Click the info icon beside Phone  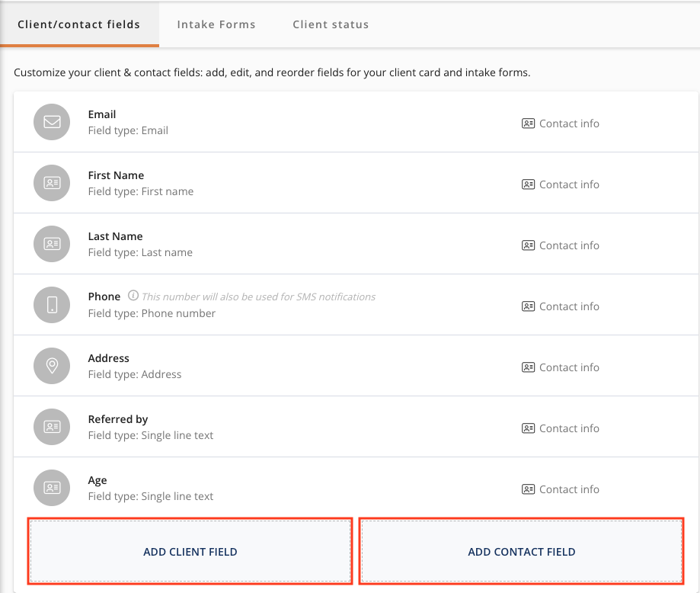(x=133, y=296)
